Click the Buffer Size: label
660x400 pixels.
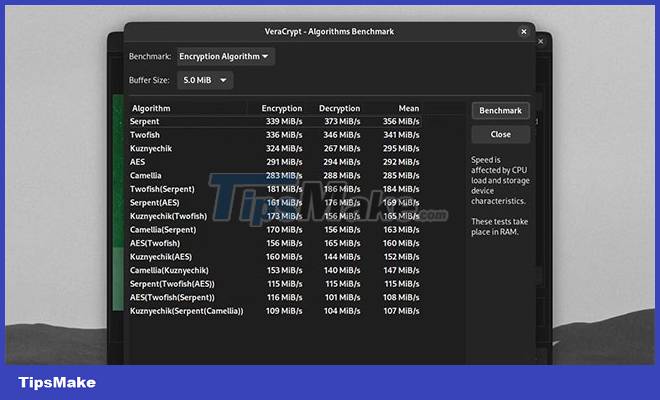click(x=149, y=80)
